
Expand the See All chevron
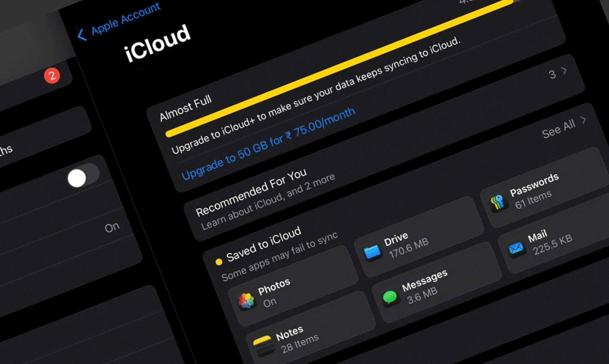583,120
